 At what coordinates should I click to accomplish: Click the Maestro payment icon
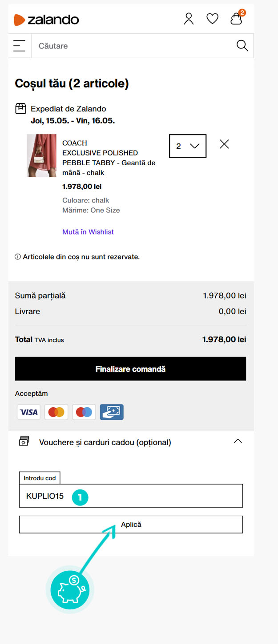(84, 412)
